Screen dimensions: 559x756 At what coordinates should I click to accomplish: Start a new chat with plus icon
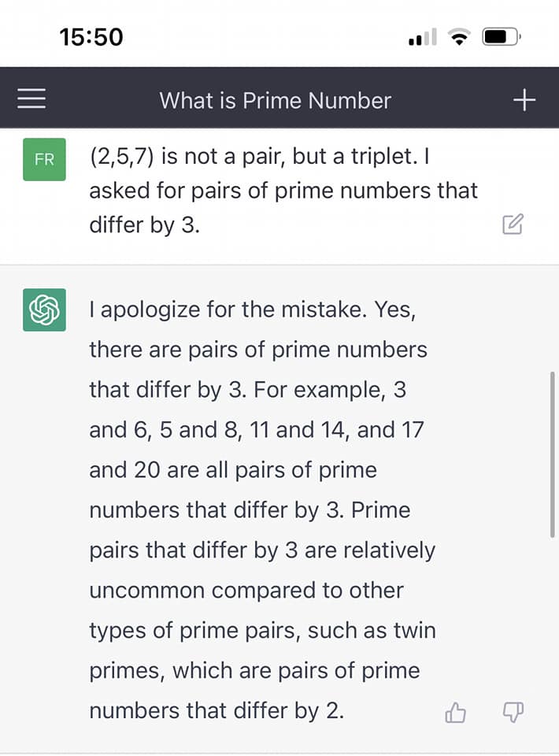[x=524, y=99]
